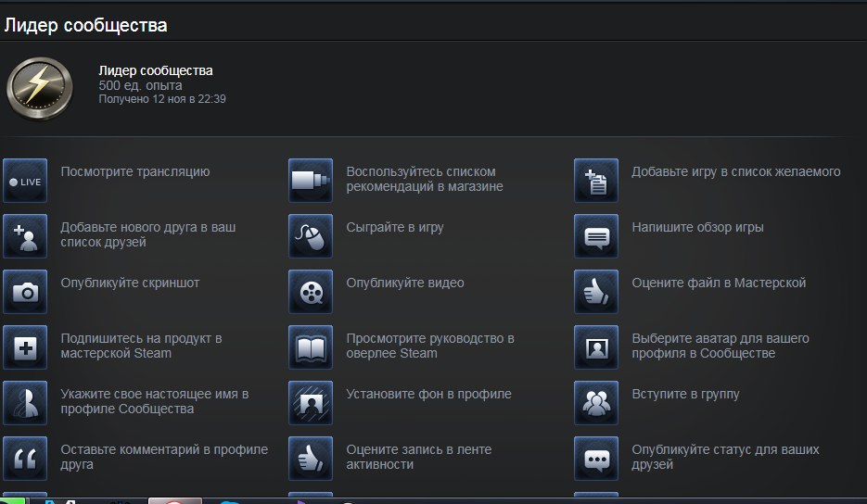Click the text 'Напишите обзор игры'

point(698,228)
